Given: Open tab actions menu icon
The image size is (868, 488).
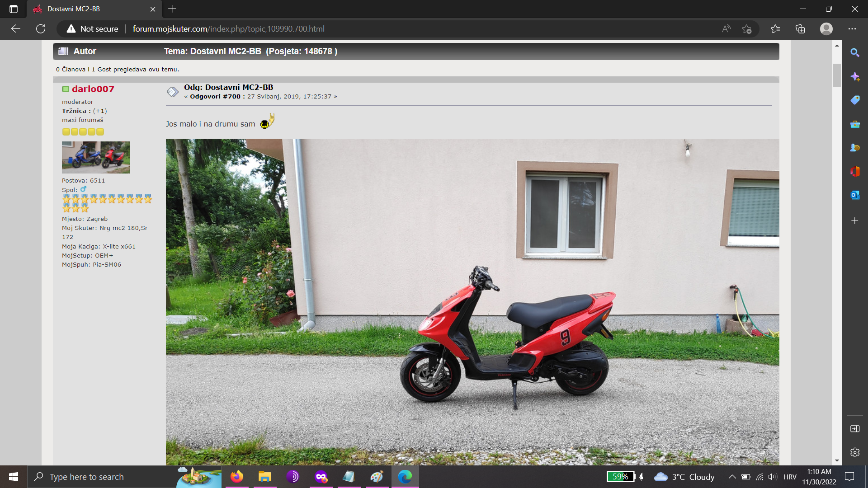Looking at the screenshot, I should (14, 9).
